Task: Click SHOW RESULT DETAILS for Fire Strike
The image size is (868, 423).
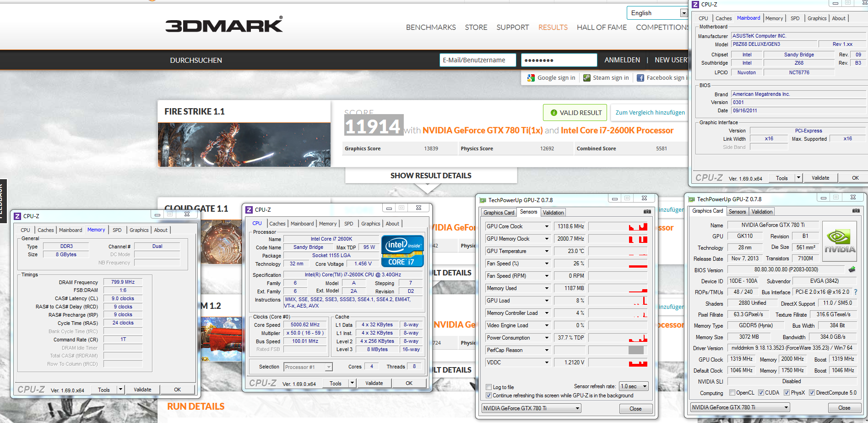Action: 431,176
